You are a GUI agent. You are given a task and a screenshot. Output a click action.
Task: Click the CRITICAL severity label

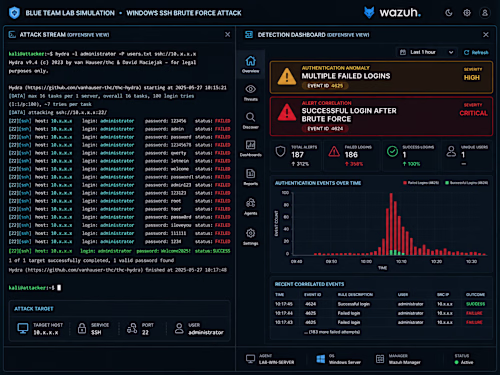pyautogui.click(x=473, y=113)
